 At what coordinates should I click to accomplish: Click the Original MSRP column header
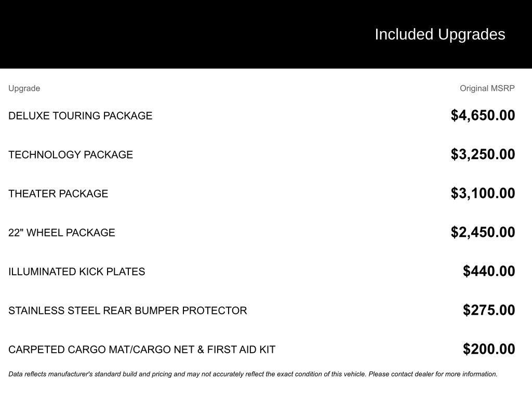pos(487,88)
